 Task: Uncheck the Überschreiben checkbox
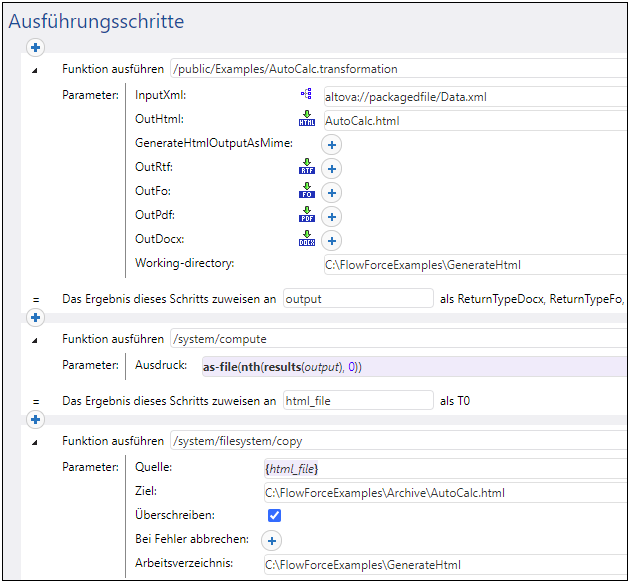coord(274,516)
